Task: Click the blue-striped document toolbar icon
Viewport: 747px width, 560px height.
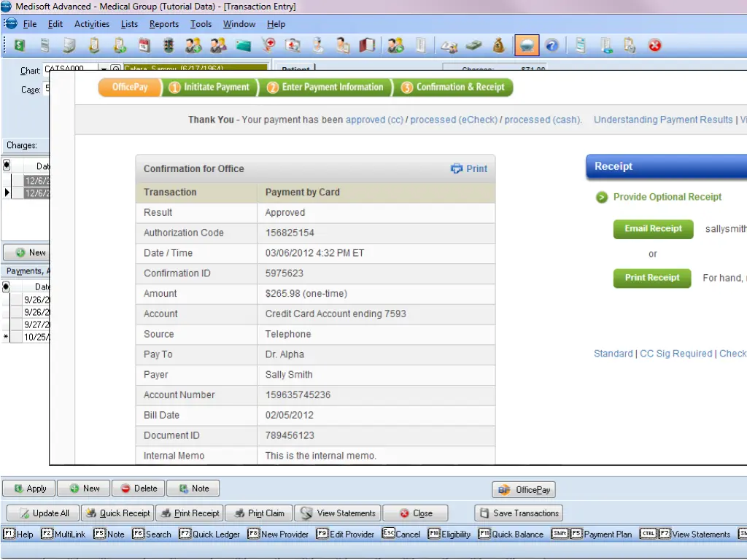Action: coord(580,45)
